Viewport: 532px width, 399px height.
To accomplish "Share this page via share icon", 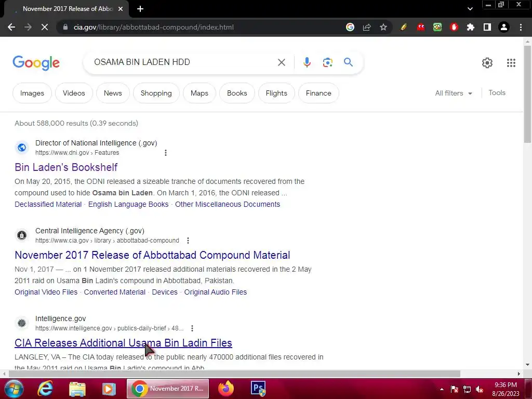I will pos(367,27).
